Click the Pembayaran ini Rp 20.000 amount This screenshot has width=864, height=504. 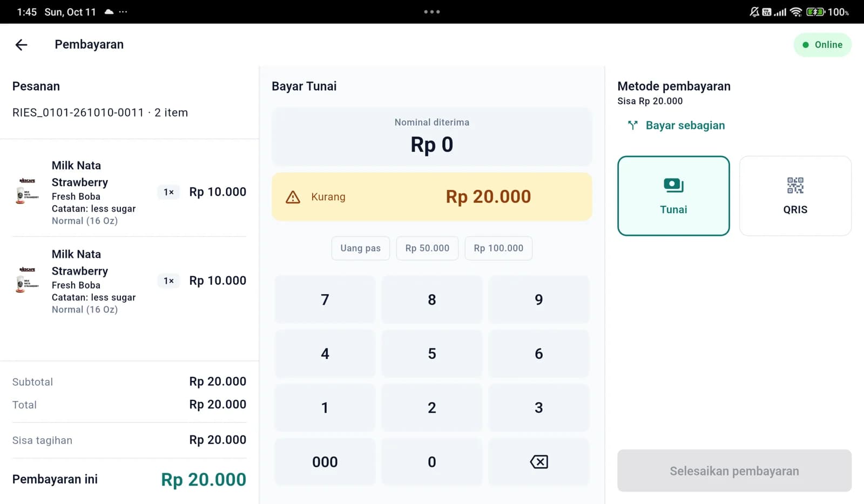pos(204,480)
